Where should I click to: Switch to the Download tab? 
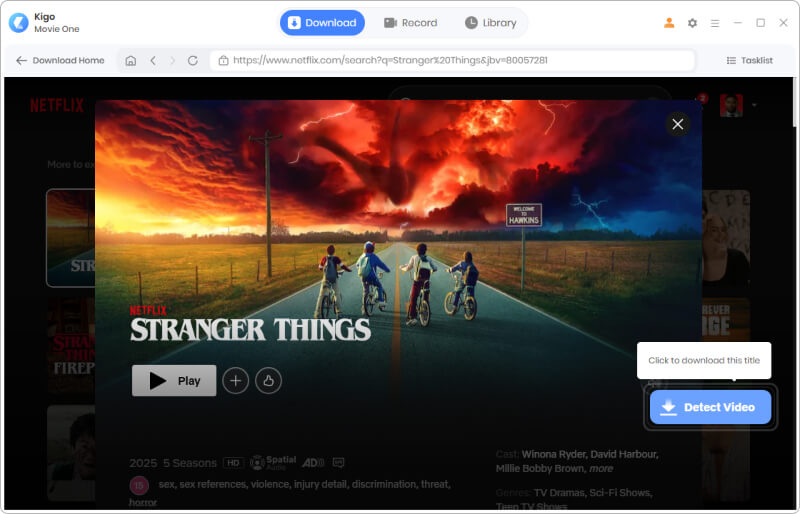tap(322, 23)
